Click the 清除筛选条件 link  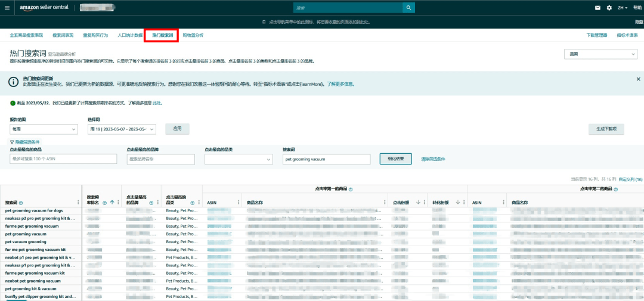[433, 159]
